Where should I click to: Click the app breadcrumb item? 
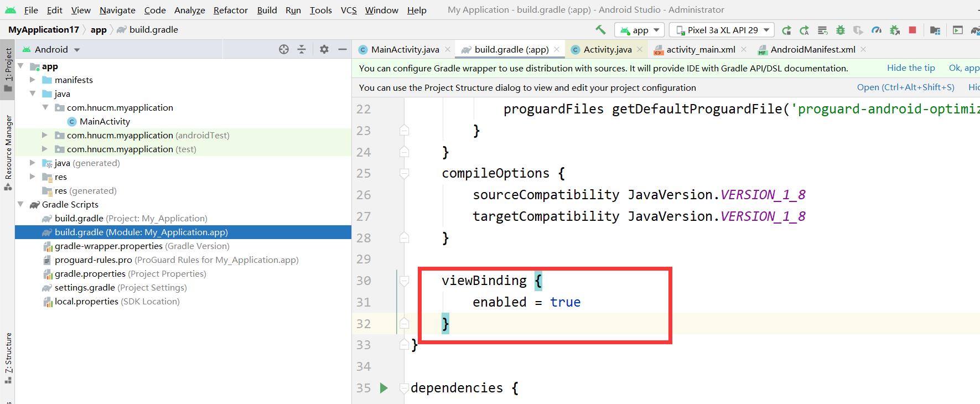pyautogui.click(x=98, y=29)
